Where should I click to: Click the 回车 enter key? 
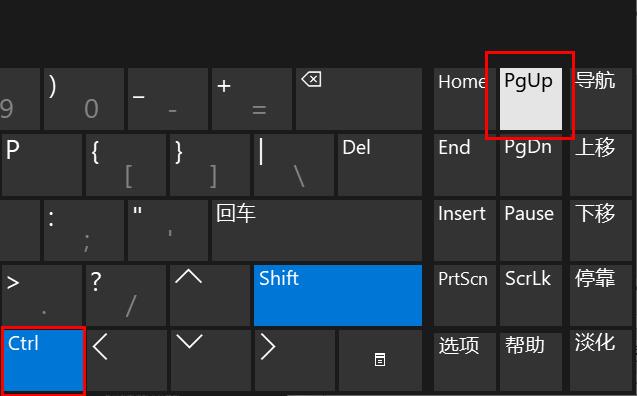point(317,230)
